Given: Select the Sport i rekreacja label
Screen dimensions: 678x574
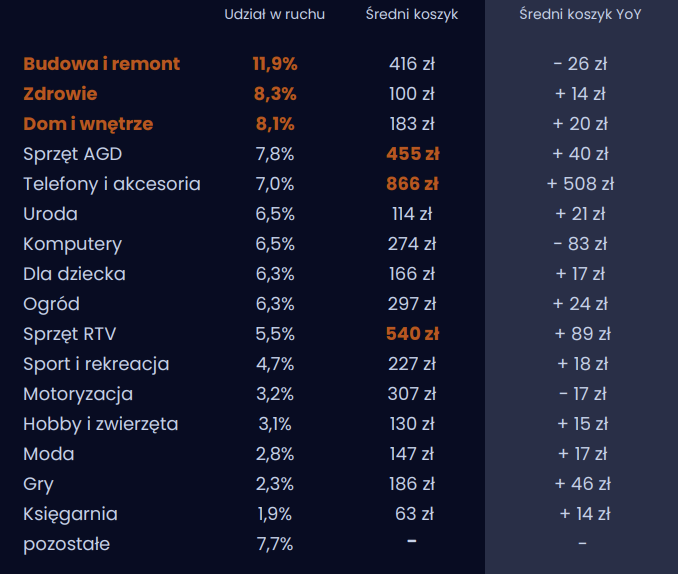Looking at the screenshot, I should pos(96,364).
